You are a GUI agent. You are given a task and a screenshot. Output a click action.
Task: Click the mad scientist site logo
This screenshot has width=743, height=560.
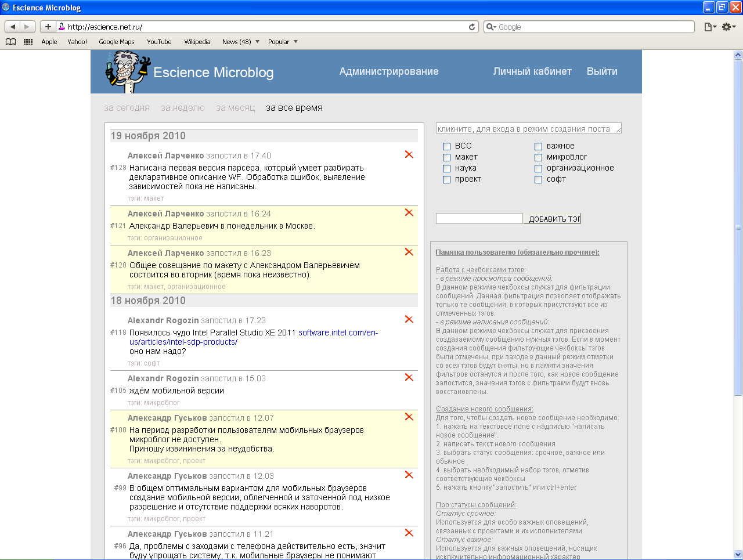[127, 71]
